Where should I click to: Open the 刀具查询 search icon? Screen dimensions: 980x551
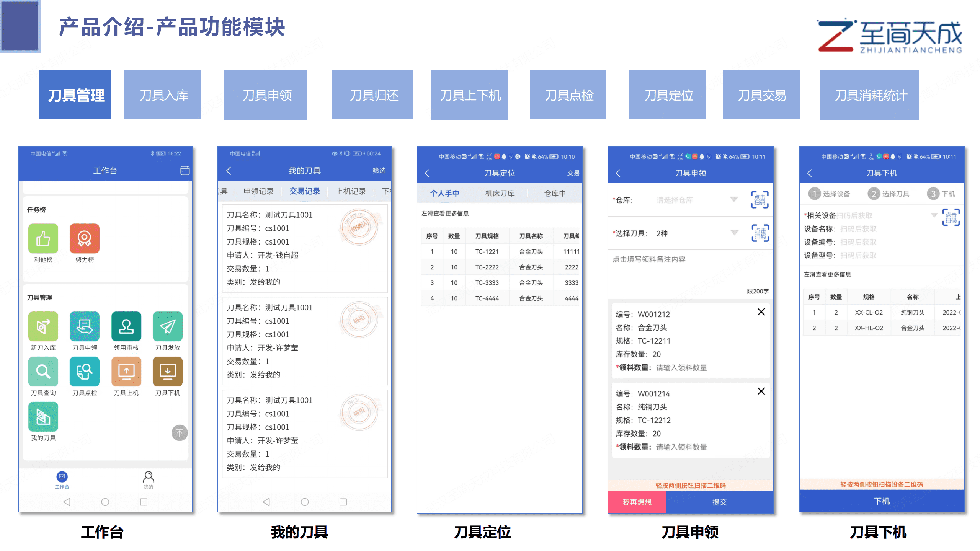[x=43, y=371]
